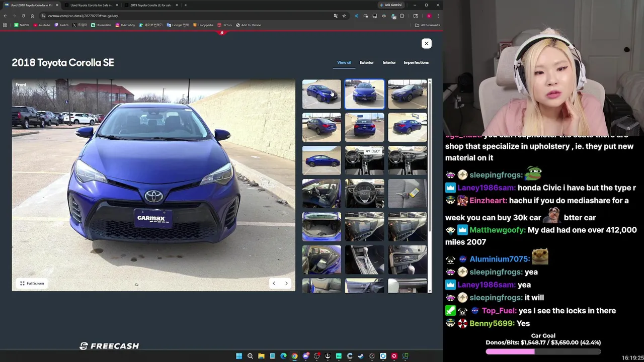Click the translate page icon in address bar
The width and height of the screenshot is (644, 362).
336,16
